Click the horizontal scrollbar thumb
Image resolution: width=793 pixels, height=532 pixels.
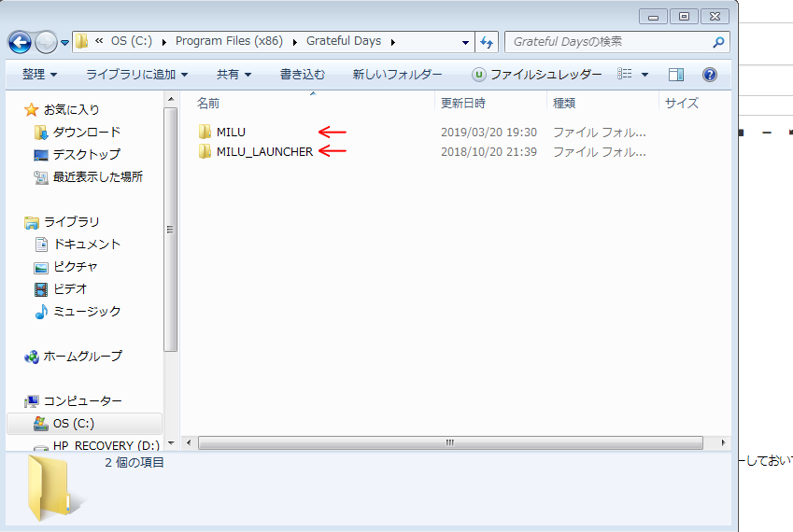pos(450,443)
